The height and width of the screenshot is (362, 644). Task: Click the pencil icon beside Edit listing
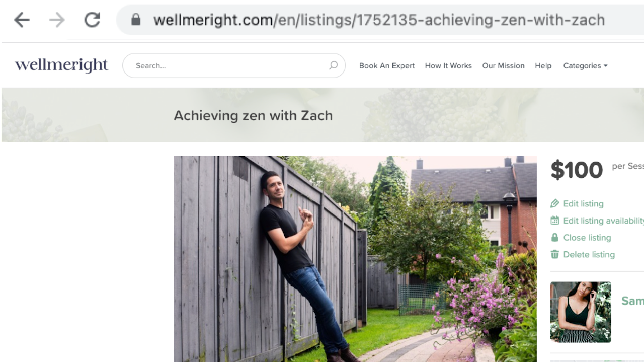(555, 203)
